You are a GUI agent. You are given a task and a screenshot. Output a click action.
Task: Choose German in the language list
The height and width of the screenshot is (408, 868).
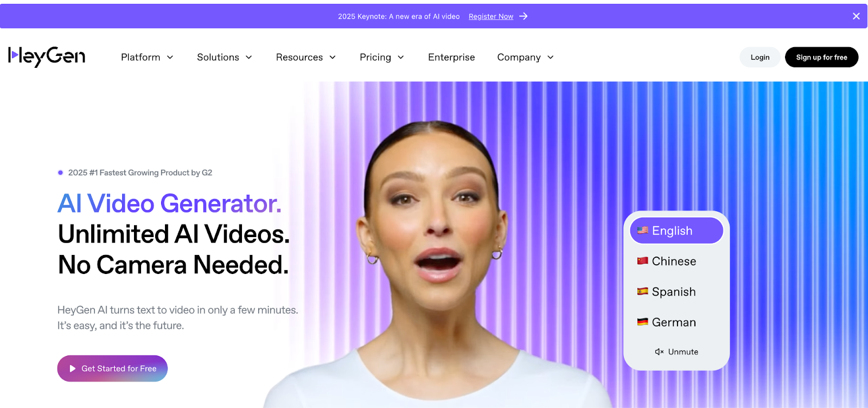click(x=676, y=322)
